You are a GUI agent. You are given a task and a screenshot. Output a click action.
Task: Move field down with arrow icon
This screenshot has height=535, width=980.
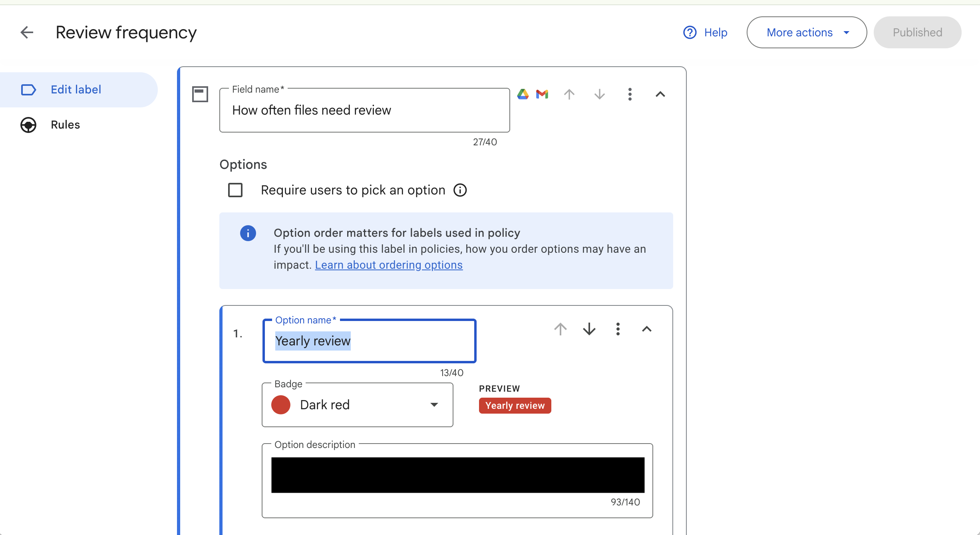tap(599, 94)
